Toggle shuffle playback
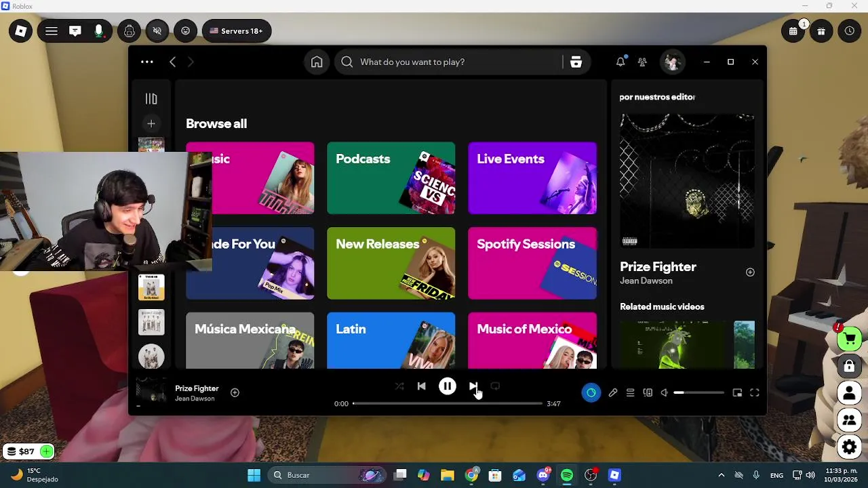This screenshot has width=868, height=488. tap(399, 386)
